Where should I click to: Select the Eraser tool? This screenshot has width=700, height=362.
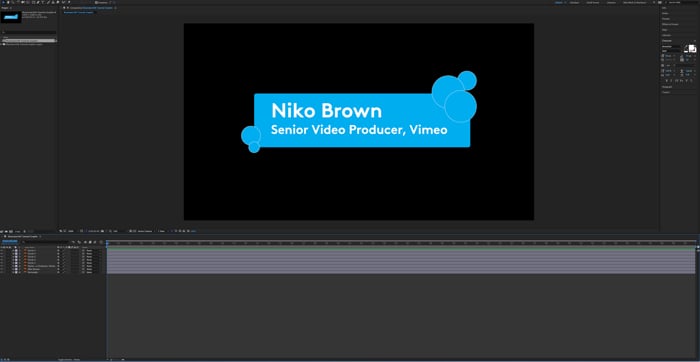(x=58, y=2)
